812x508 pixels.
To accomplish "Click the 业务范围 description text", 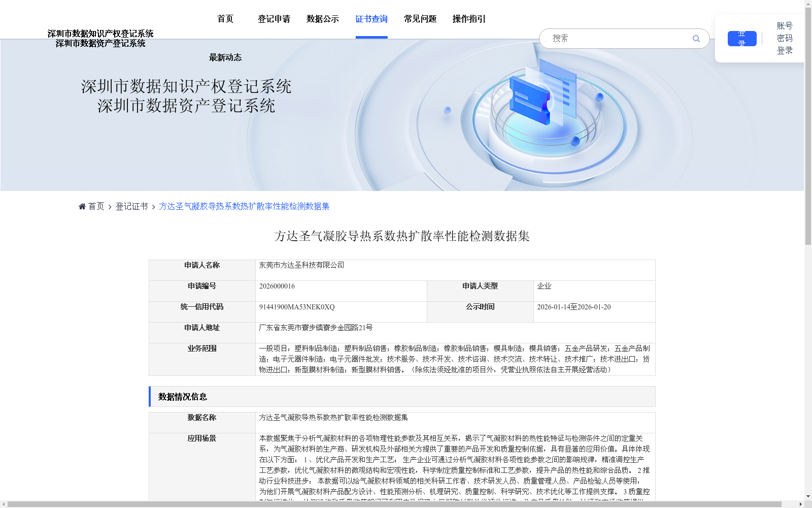I will (x=454, y=359).
